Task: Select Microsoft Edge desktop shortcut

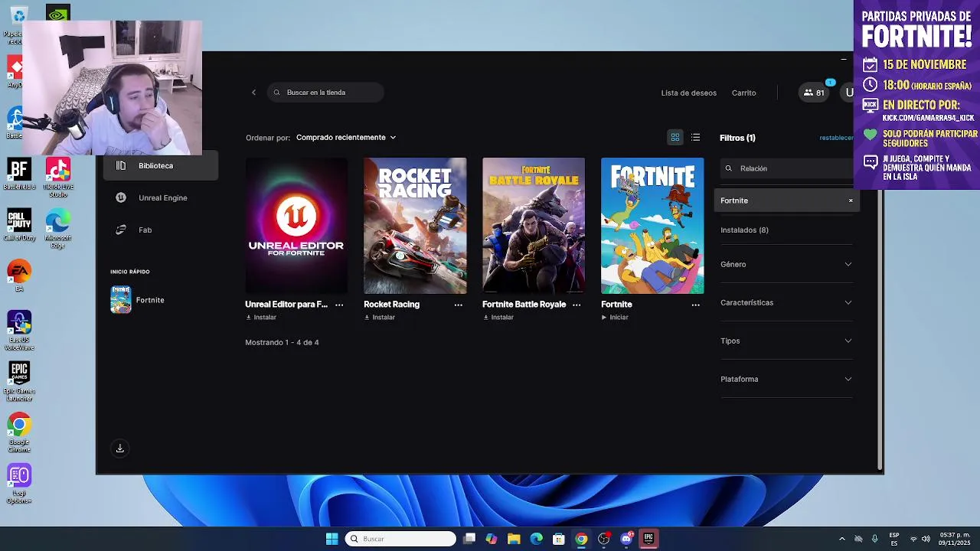Action: coord(58,229)
